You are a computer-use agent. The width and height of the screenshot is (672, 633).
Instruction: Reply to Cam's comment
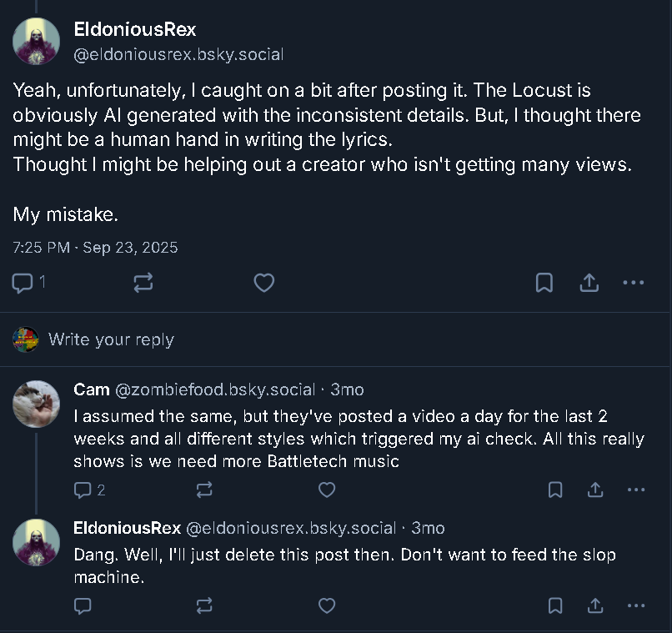(x=83, y=490)
